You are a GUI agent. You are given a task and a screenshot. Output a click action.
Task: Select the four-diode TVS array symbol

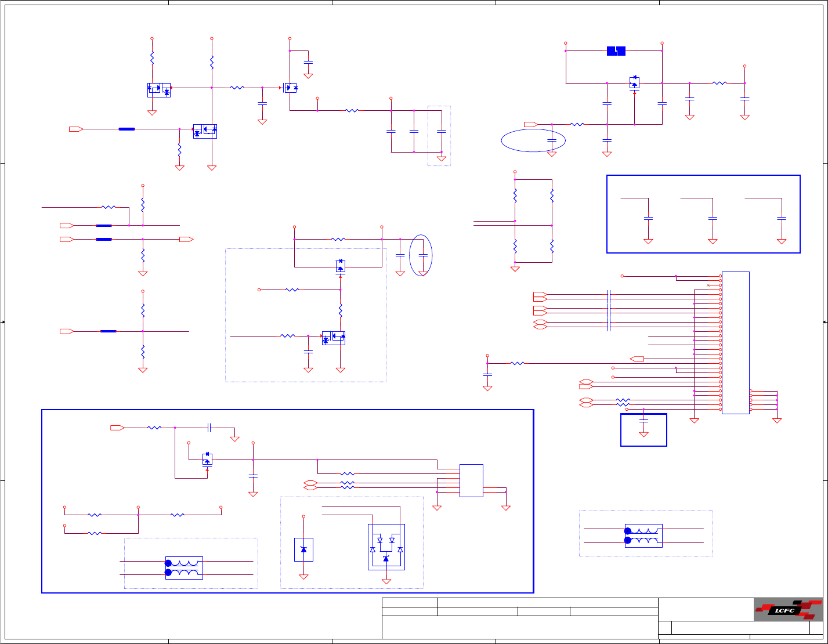pos(386,547)
